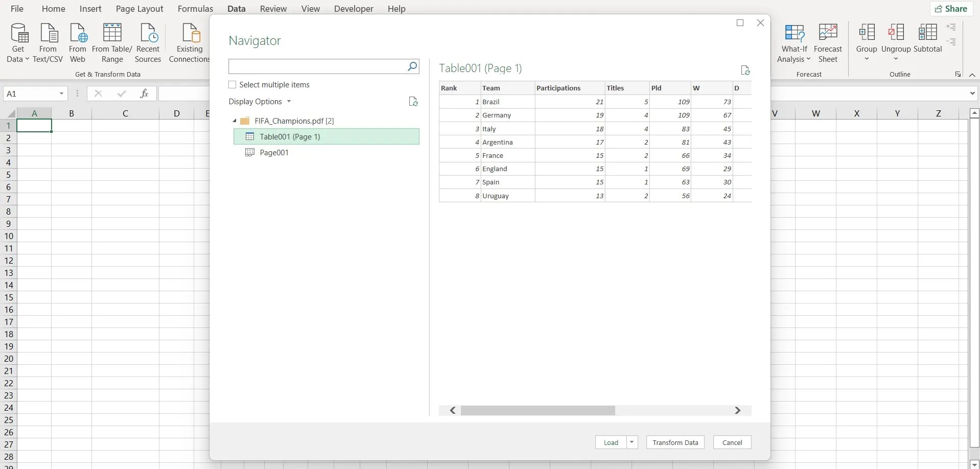Image resolution: width=980 pixels, height=469 pixels.
Task: Click the search magnifier in Navigator
Action: point(412,66)
